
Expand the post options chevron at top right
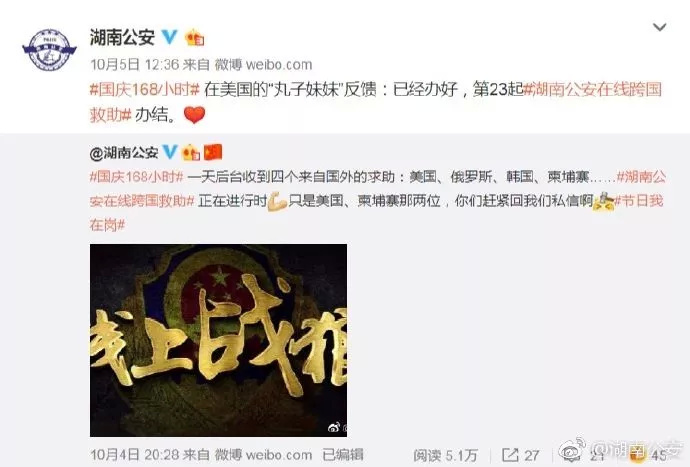click(659, 27)
